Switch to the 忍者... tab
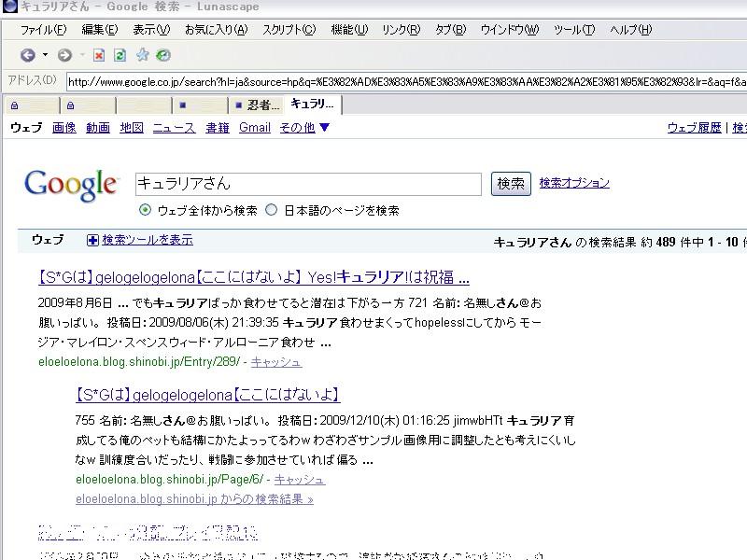747x560 pixels. [x=258, y=105]
